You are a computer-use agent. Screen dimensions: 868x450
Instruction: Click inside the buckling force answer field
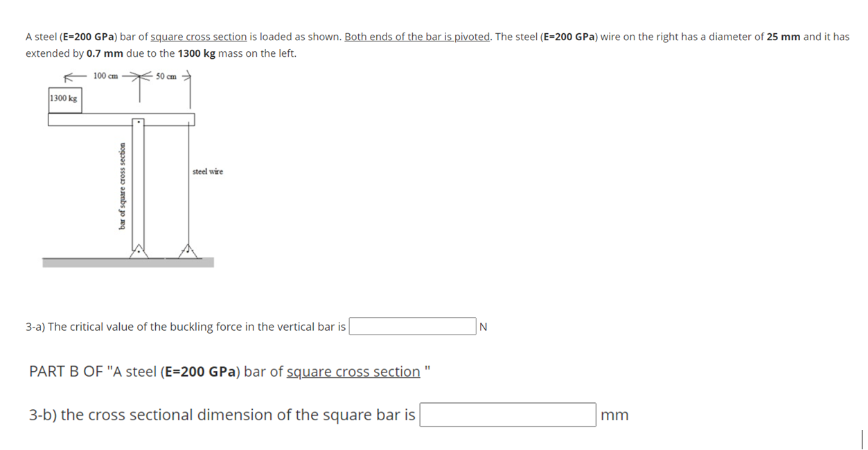pyautogui.click(x=411, y=325)
